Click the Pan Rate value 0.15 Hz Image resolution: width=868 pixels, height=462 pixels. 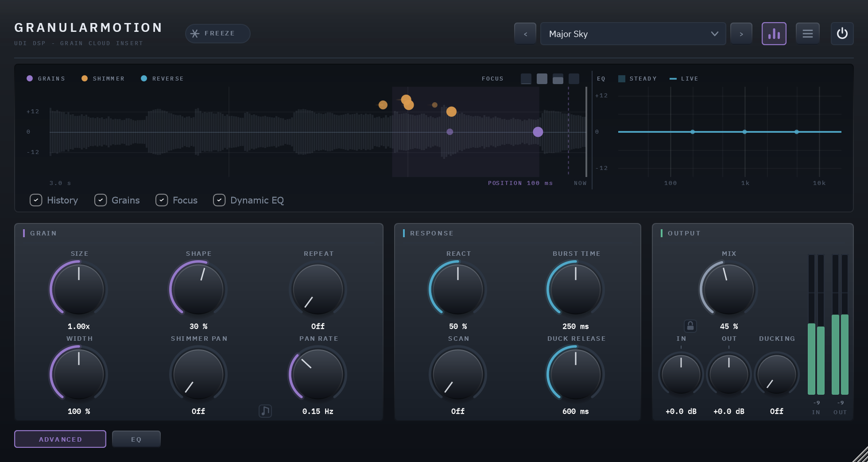coord(318,411)
